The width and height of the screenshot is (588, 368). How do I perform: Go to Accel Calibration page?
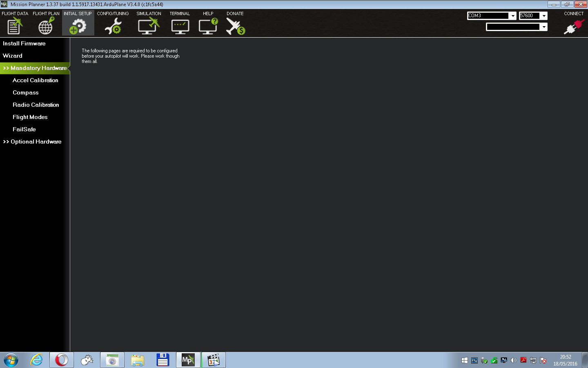(x=36, y=80)
